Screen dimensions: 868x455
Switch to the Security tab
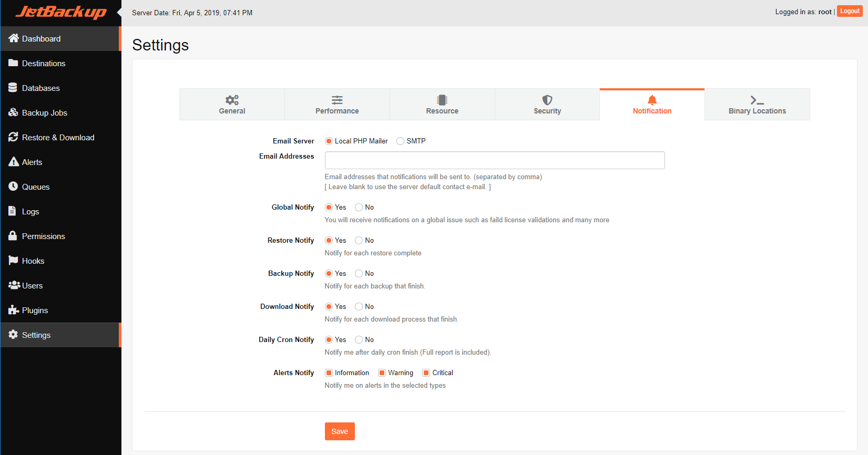(x=547, y=105)
